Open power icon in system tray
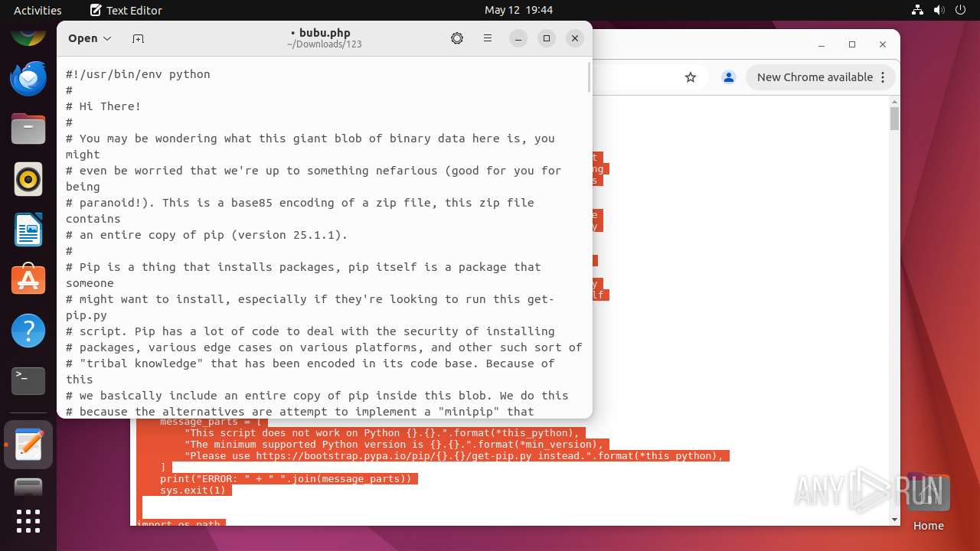Screen dimensions: 980x551 (x=960, y=10)
